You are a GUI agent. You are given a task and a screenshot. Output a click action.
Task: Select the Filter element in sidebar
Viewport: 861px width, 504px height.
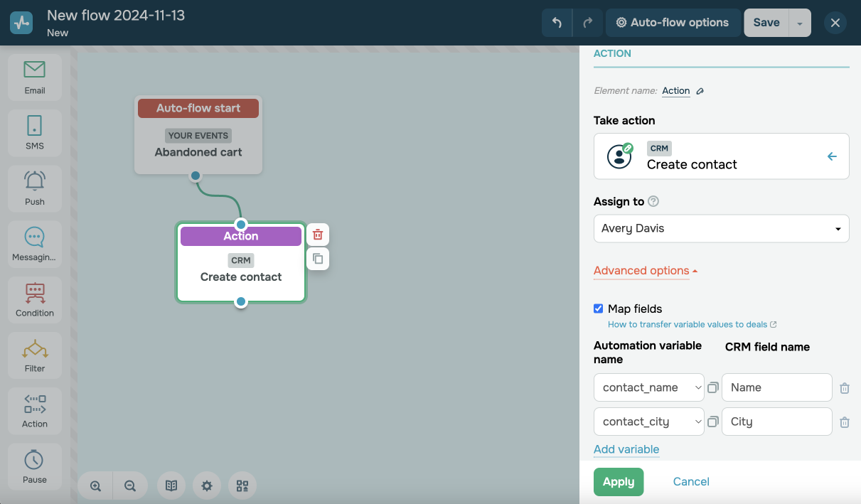pyautogui.click(x=35, y=355)
